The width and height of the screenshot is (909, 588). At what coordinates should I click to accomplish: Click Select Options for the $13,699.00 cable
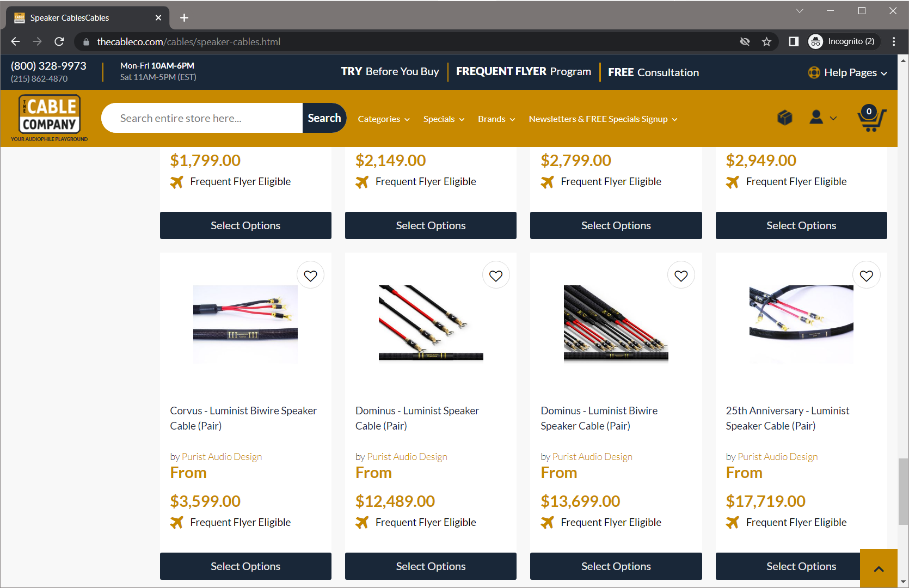tap(616, 566)
